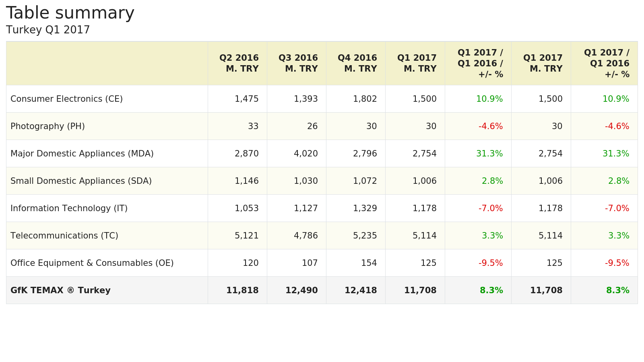Click the Telecommunications (TC) row label
This screenshot has width=644, height=362.
click(x=64, y=236)
